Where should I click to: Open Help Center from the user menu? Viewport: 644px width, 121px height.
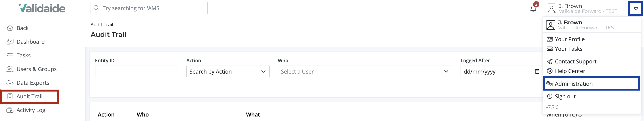coord(570,71)
